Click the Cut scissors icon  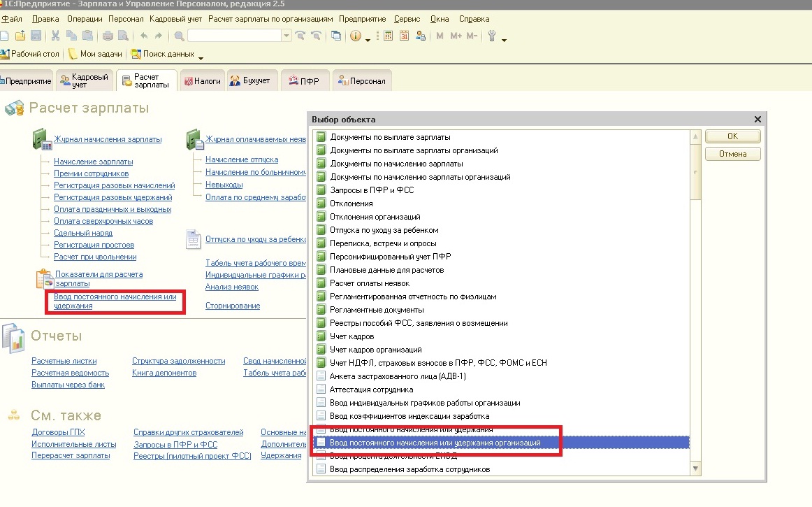[x=55, y=36]
